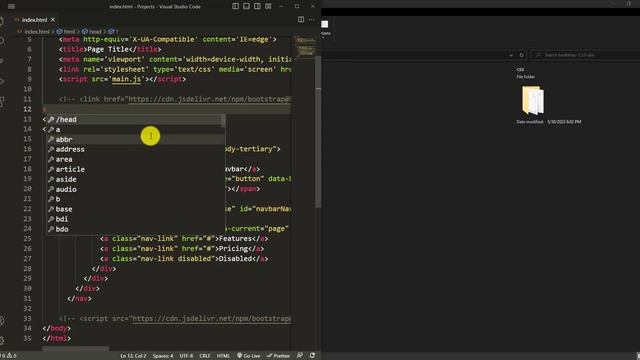Toggle panel layout icon in title bar
The width and height of the screenshot is (640, 360).
pyautogui.click(x=247, y=6)
